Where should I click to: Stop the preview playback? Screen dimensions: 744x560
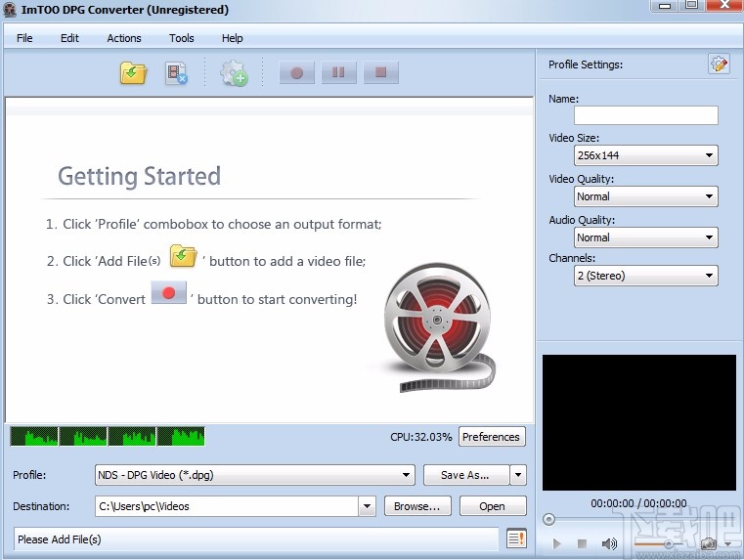(582, 543)
